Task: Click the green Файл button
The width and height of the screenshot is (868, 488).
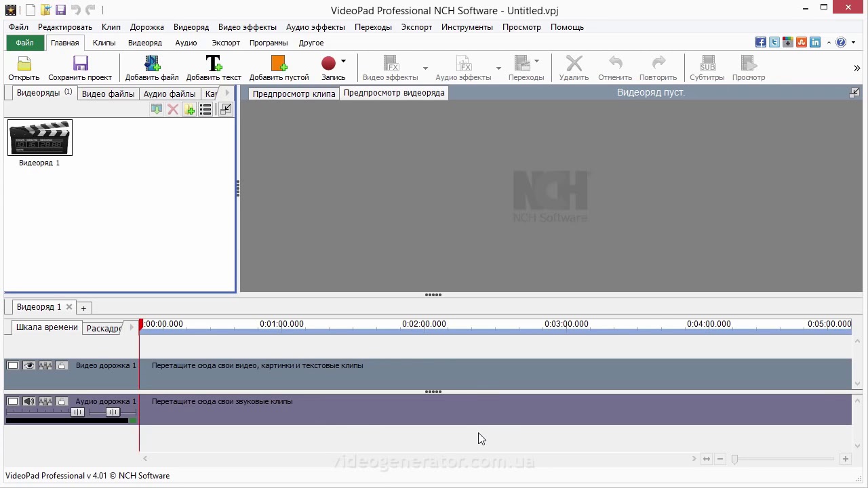Action: [x=24, y=43]
